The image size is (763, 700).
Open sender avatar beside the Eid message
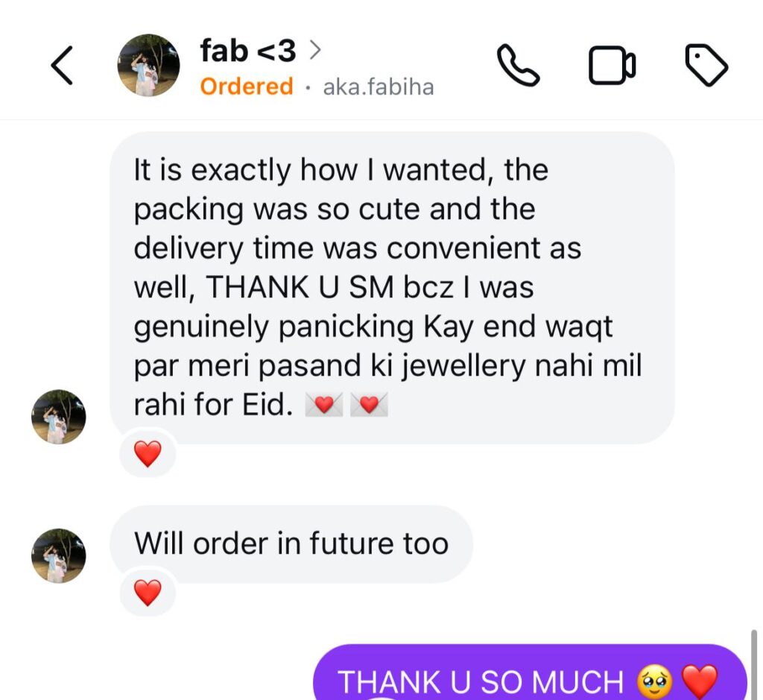point(59,417)
